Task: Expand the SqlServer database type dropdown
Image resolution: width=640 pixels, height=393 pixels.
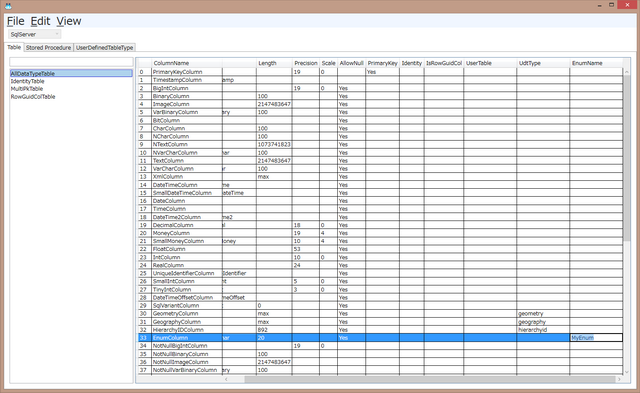Action: pos(35,34)
